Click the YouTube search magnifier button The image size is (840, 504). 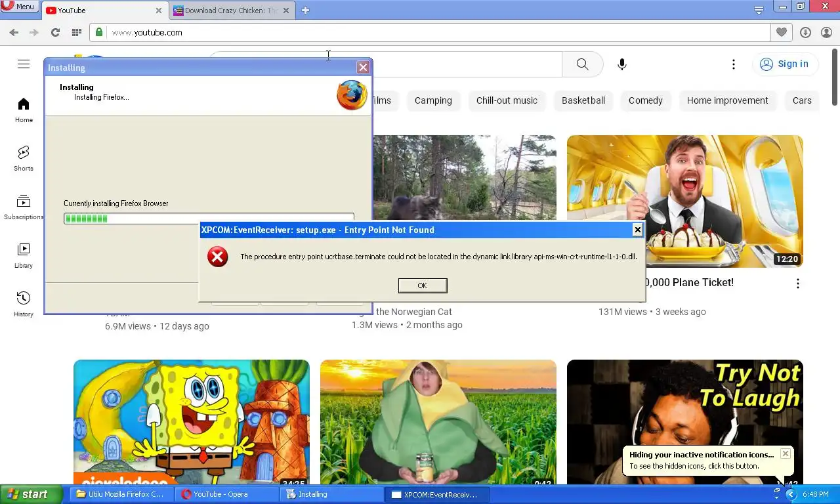coord(582,64)
